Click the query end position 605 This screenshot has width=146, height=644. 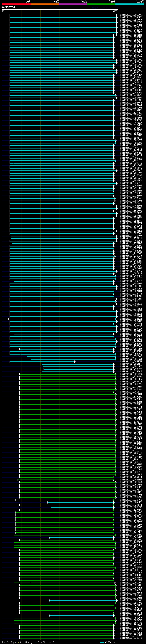115,11
